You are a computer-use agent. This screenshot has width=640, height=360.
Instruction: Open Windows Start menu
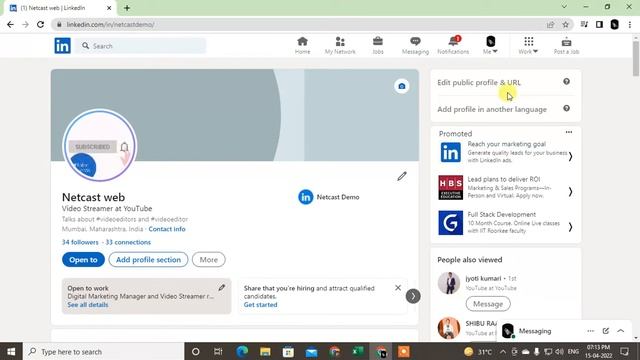pos(11,351)
